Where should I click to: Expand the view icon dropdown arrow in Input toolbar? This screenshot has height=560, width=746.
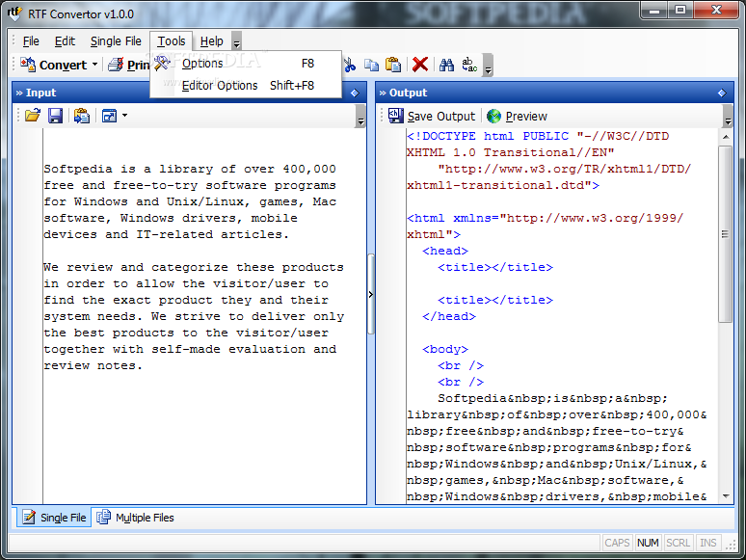click(124, 116)
